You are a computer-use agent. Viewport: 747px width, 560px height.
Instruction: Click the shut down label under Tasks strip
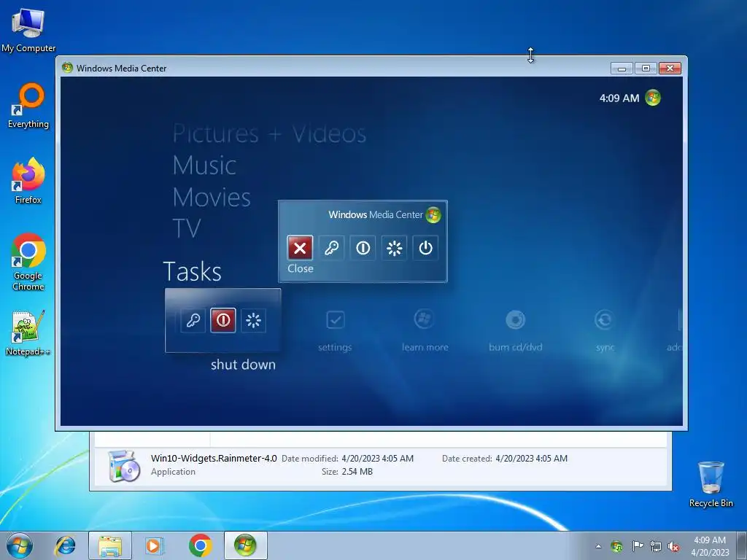244,365
